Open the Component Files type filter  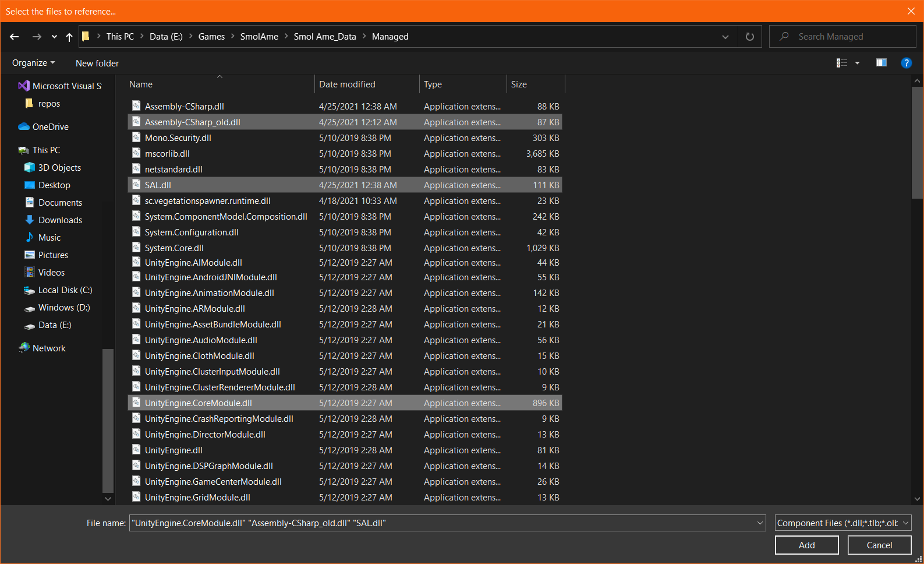click(843, 523)
